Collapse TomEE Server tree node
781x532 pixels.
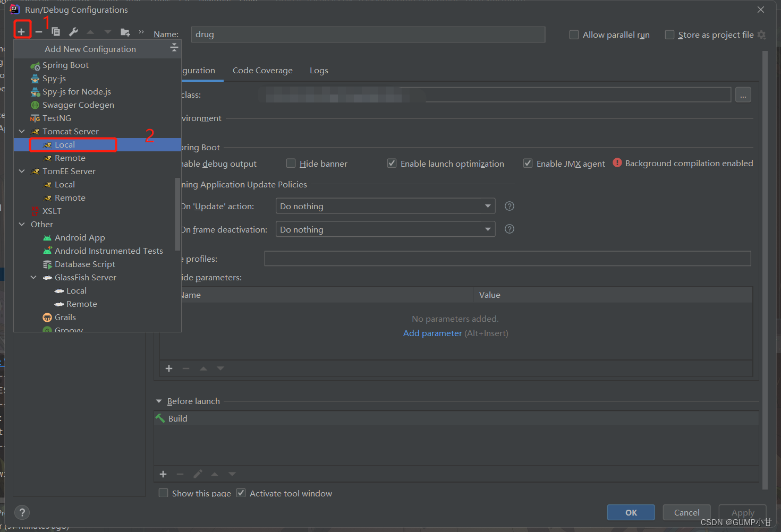(x=22, y=171)
